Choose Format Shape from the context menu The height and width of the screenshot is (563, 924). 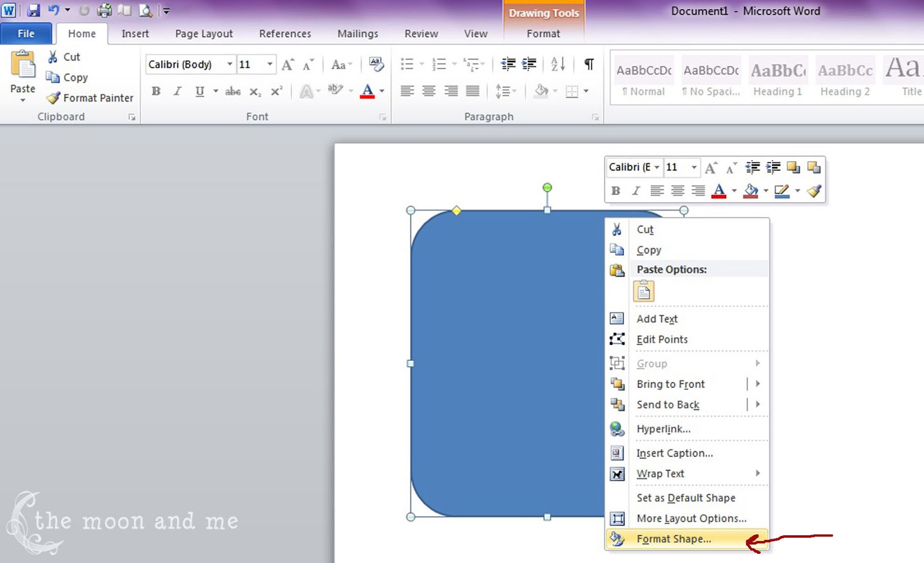[673, 538]
